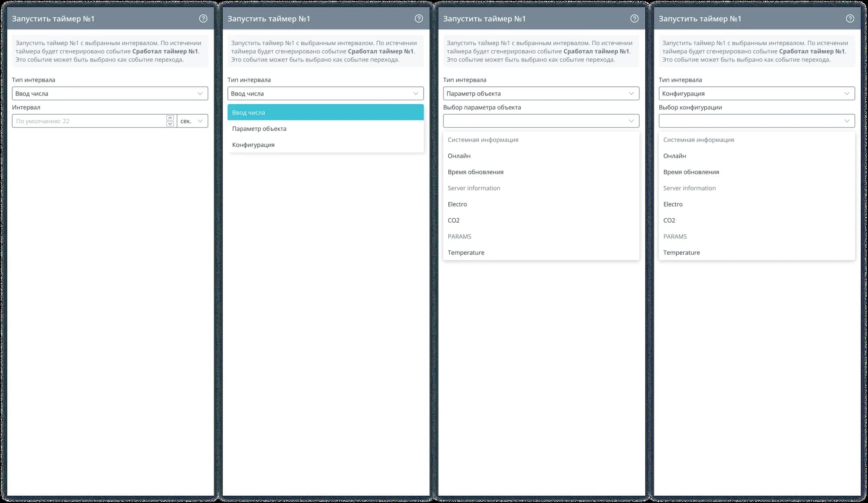Expand first panel's Ввод числа interval type
The width and height of the screenshot is (868, 503).
pos(110,94)
